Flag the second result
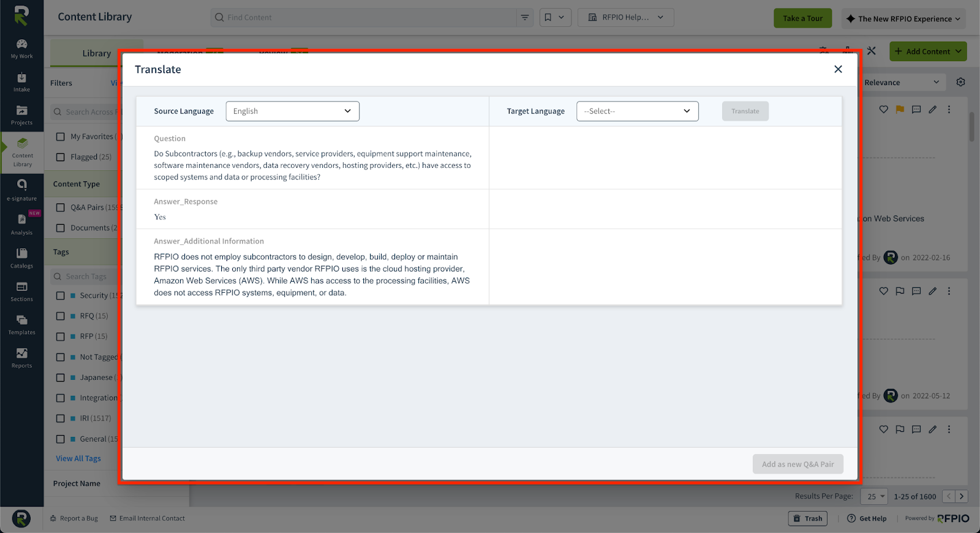The width and height of the screenshot is (980, 533). [x=900, y=291]
